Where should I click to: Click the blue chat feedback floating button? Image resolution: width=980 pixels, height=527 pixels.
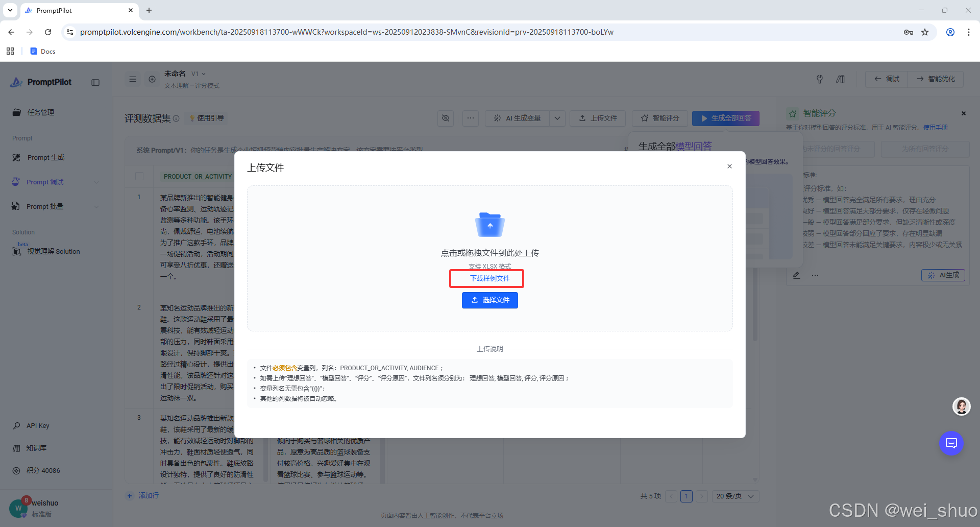point(951,443)
